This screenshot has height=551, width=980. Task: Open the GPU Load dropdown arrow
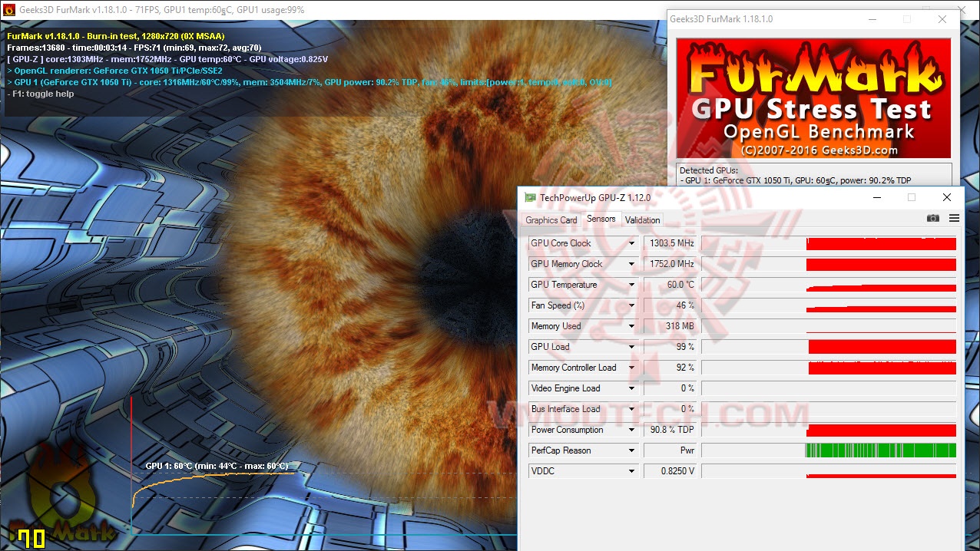coord(631,347)
